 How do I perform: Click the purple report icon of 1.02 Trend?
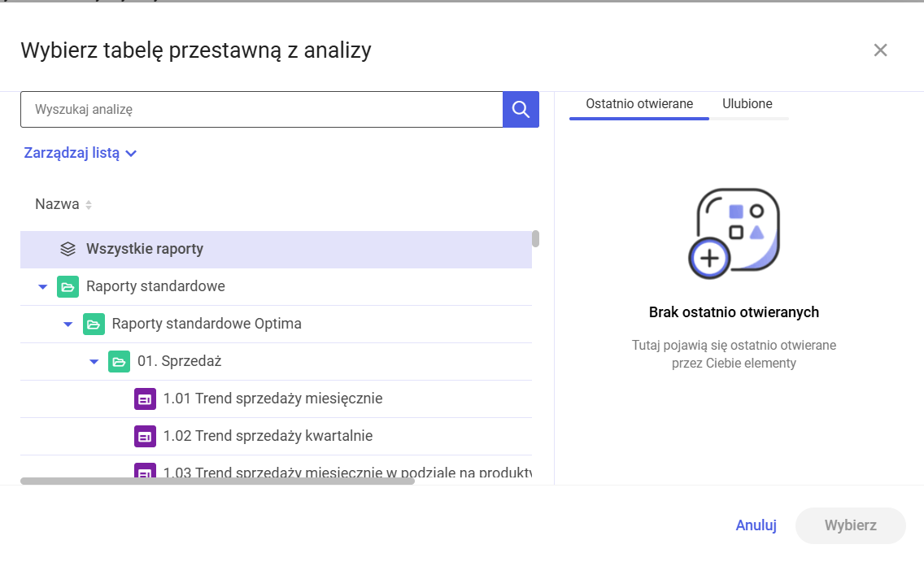pos(145,437)
